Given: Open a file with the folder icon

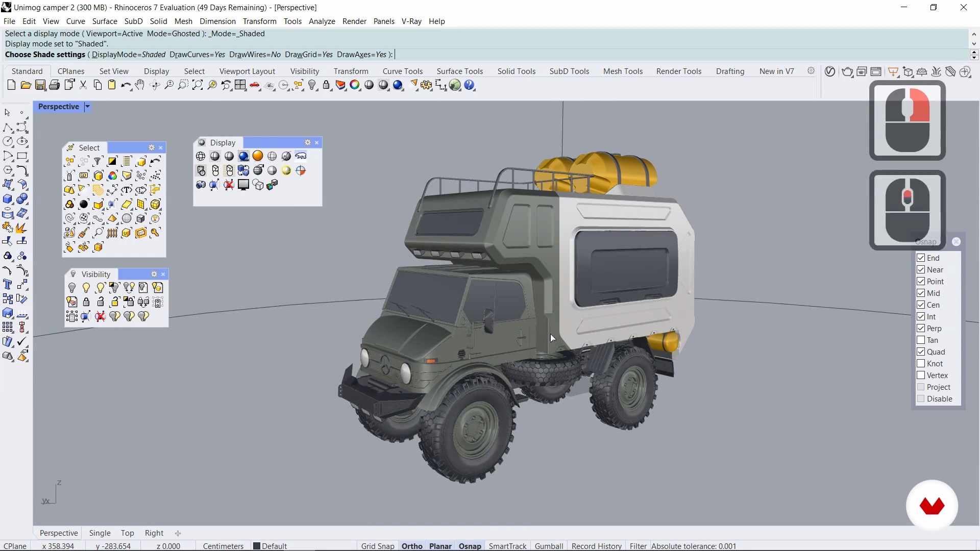Looking at the screenshot, I should (x=26, y=85).
